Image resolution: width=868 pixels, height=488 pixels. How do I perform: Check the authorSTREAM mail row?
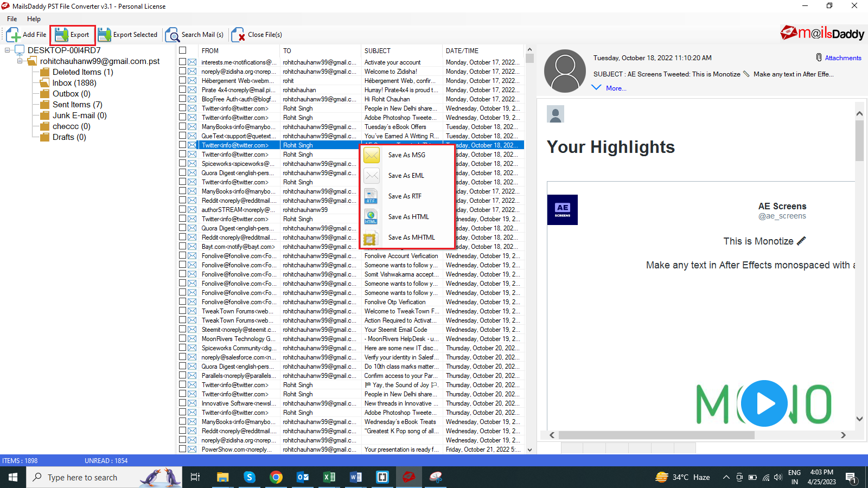tap(183, 210)
